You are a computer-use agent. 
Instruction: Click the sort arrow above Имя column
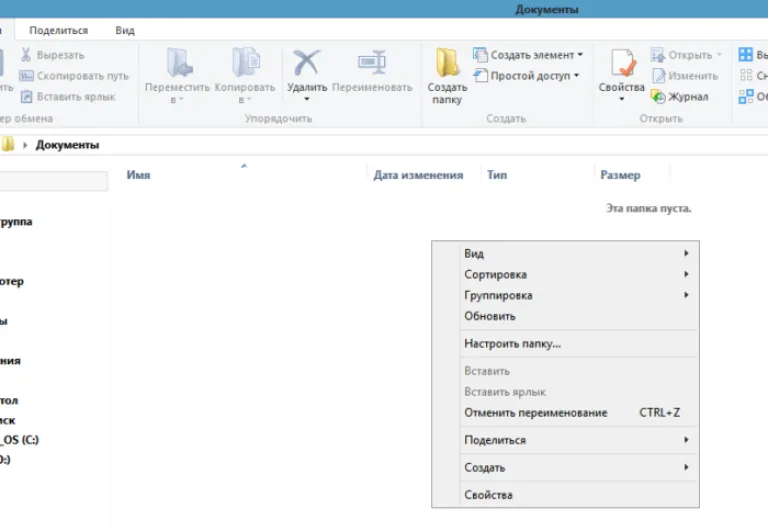click(x=244, y=166)
